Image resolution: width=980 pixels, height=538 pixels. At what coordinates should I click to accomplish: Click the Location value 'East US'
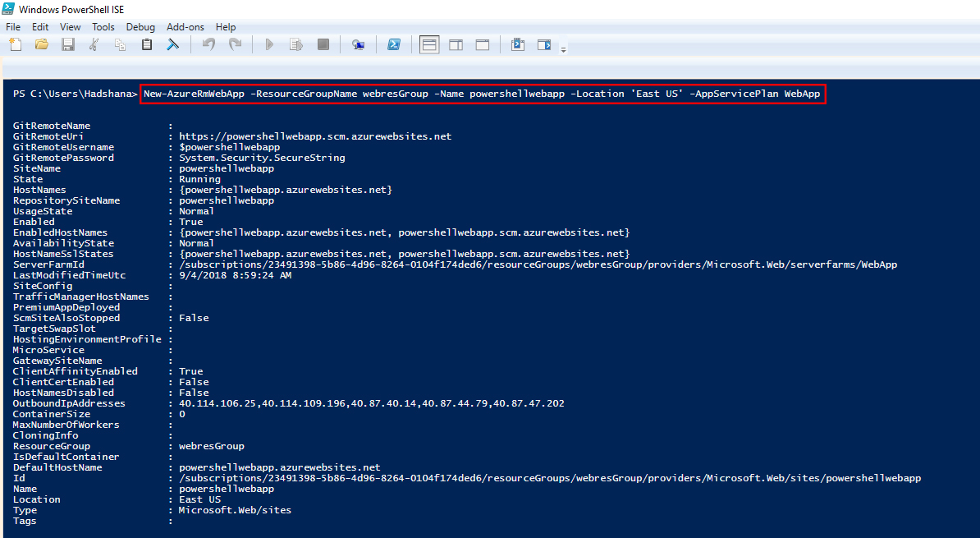(199, 499)
